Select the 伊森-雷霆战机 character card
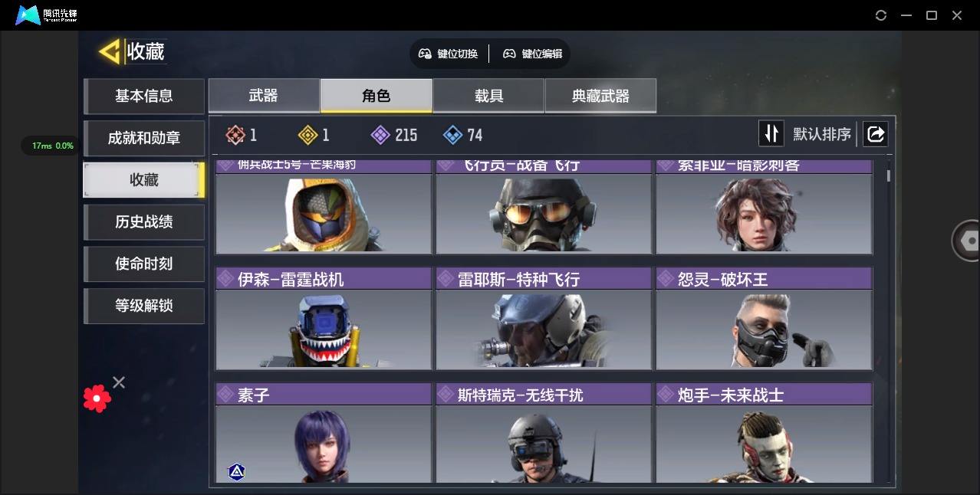Viewport: 980px width, 495px height. (x=324, y=318)
